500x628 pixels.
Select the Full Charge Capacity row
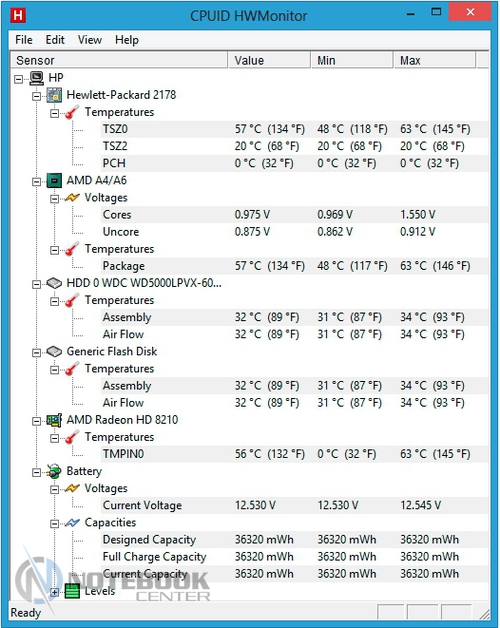[294, 557]
